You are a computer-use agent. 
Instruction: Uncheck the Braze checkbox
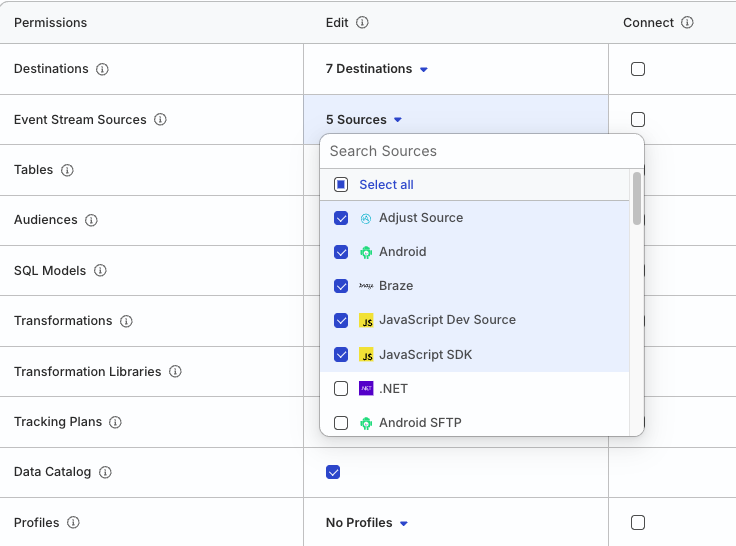coord(341,286)
